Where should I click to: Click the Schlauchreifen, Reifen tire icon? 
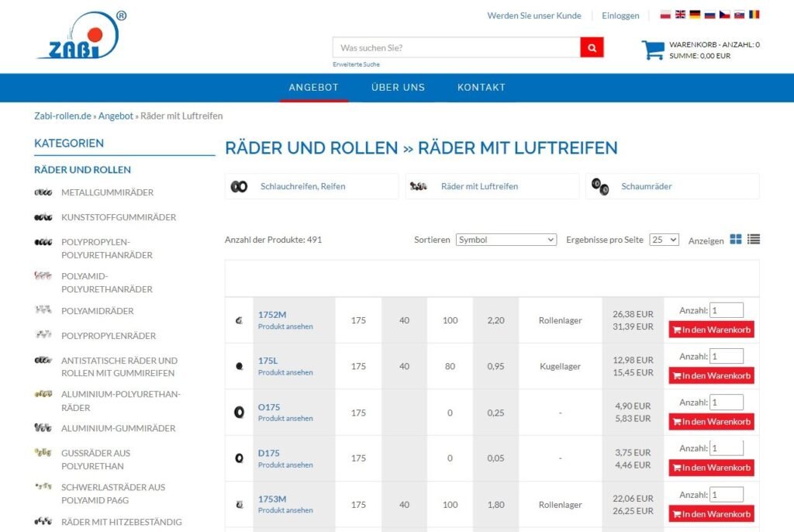tap(239, 186)
